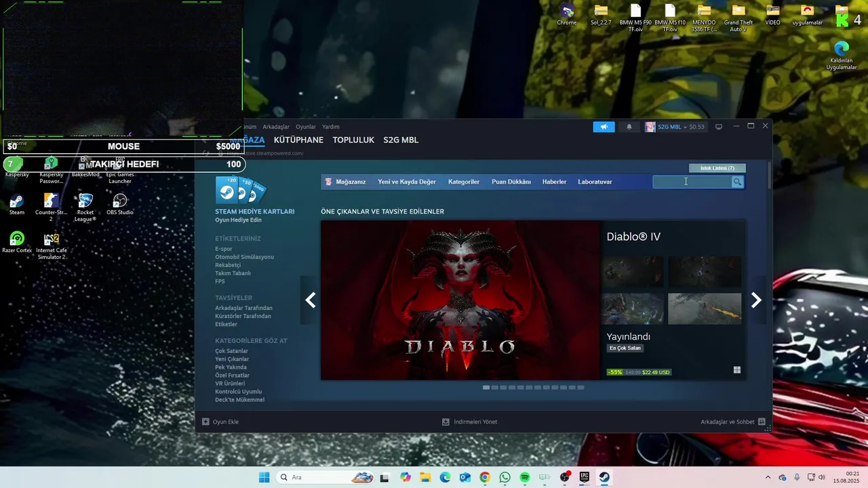
Task: Open the Otomobil Simülasyonu tag link
Action: [x=245, y=257]
